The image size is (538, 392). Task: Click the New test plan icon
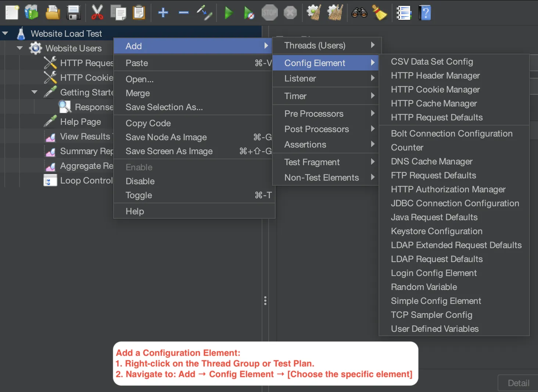pos(12,12)
